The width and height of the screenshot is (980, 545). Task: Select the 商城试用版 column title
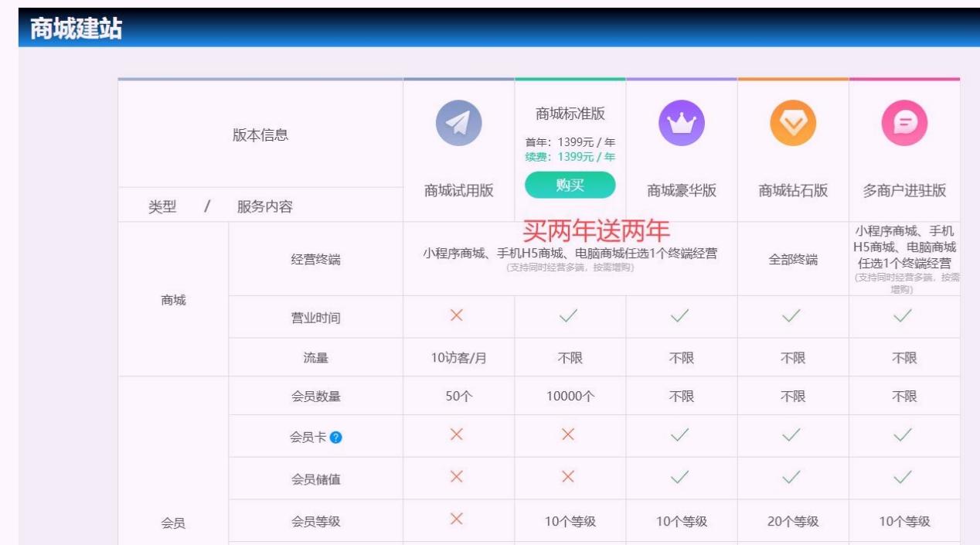pos(458,191)
